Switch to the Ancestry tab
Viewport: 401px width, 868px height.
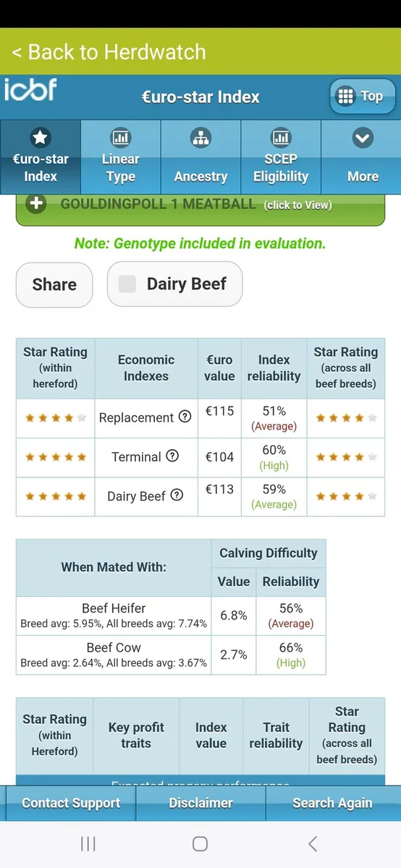tap(200, 157)
